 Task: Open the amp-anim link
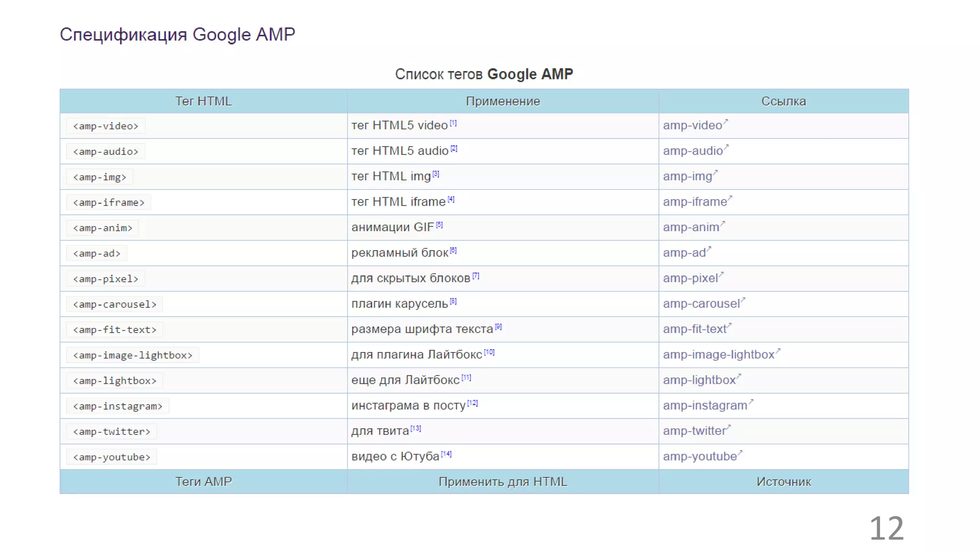coord(691,227)
